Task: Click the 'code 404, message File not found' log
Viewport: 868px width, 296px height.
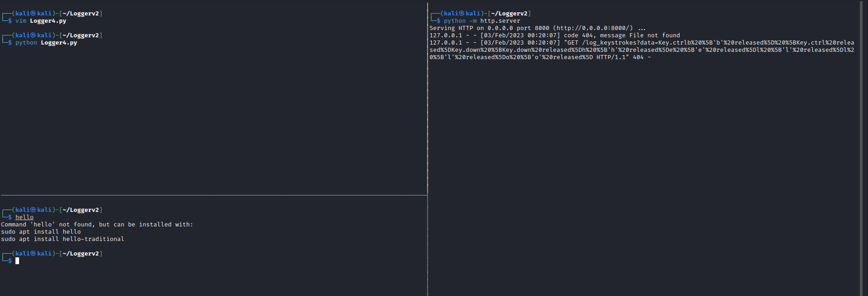Action: [621, 35]
